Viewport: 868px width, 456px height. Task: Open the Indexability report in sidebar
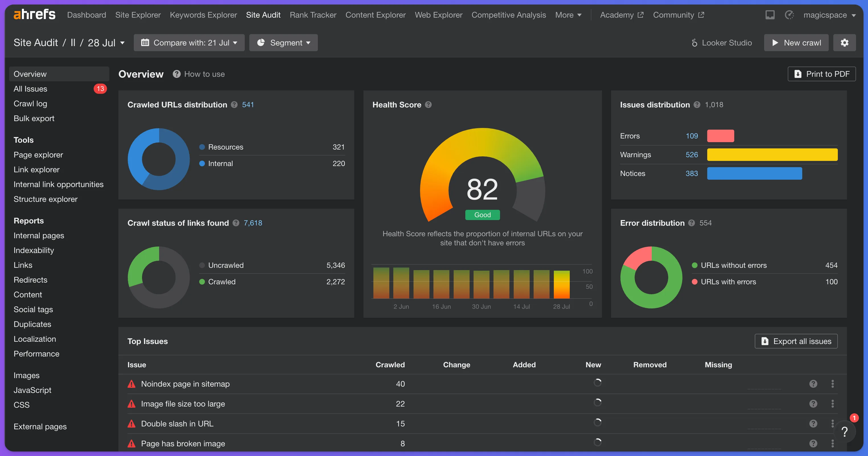tap(34, 250)
